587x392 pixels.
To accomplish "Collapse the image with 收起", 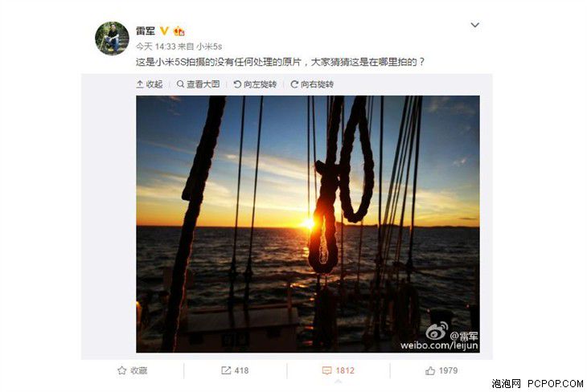I will pos(150,84).
